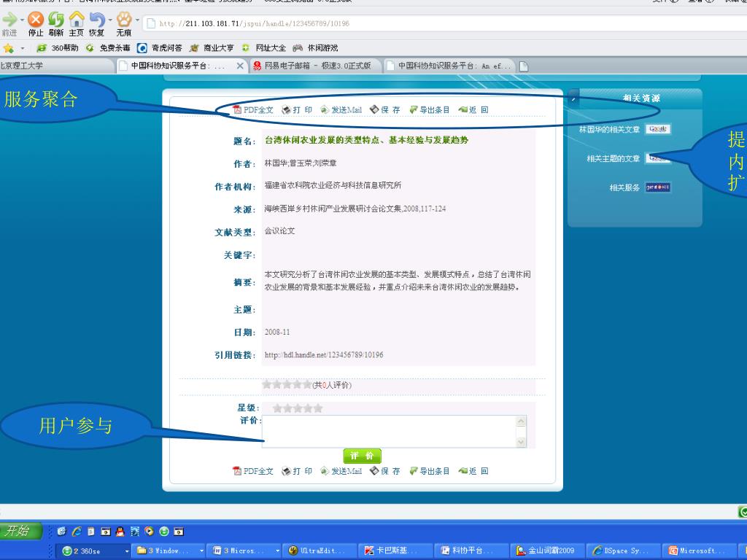Open 360se taskbar group
The image size is (747, 560).
click(93, 551)
